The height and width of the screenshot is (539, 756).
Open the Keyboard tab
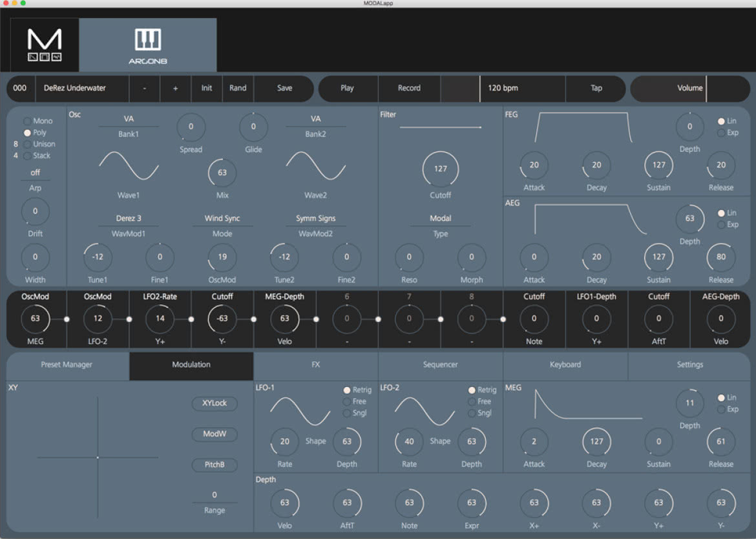click(565, 365)
